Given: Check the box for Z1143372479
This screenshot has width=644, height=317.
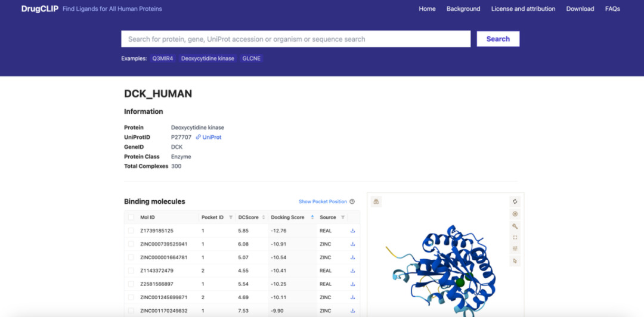Looking at the screenshot, I should pyautogui.click(x=131, y=271).
